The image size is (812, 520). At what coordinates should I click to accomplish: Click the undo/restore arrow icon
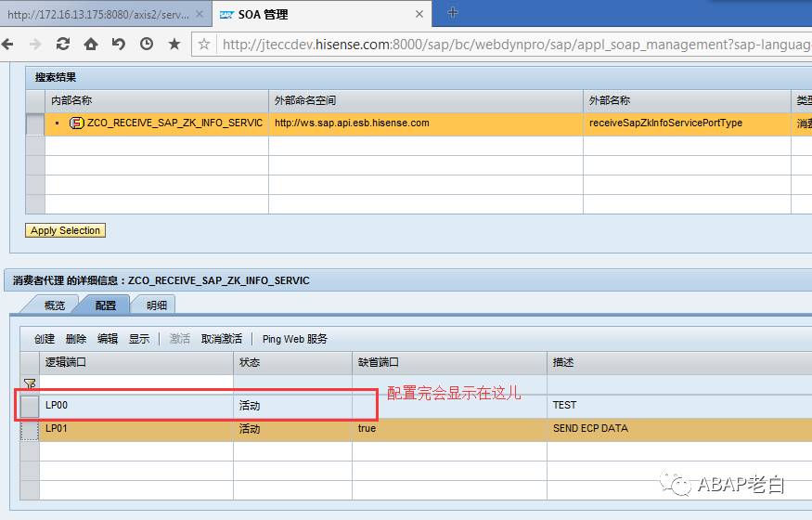(x=119, y=44)
